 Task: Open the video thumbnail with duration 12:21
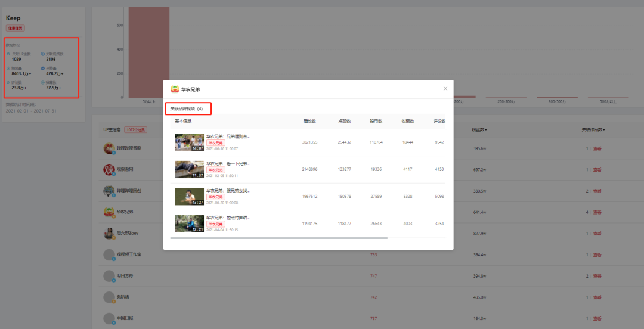[x=190, y=224]
